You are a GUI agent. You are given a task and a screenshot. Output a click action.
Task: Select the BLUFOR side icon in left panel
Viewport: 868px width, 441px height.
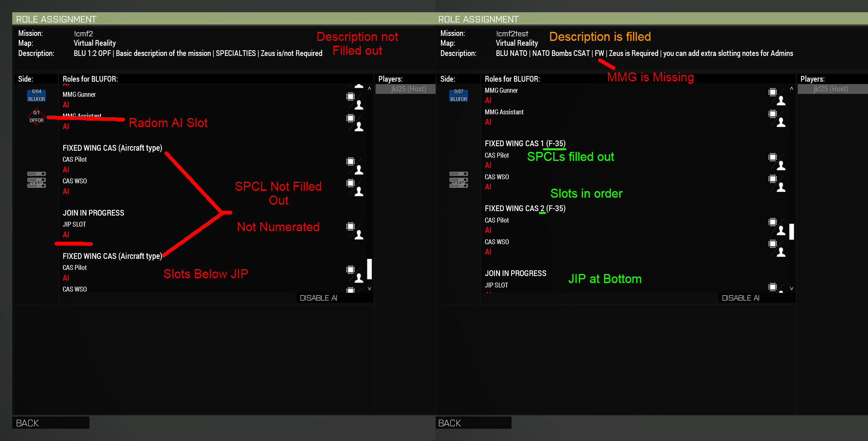point(36,95)
